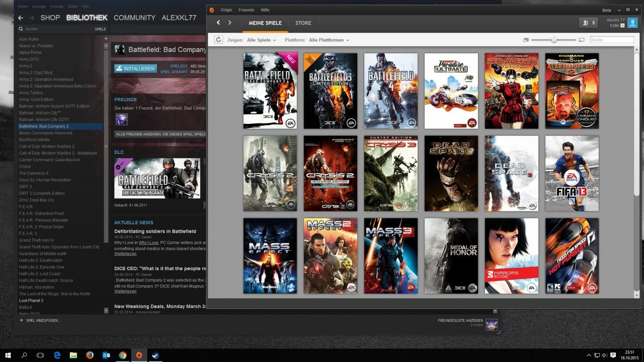644x362 pixels.
Task: Go back in Origin navigation
Action: (x=218, y=23)
